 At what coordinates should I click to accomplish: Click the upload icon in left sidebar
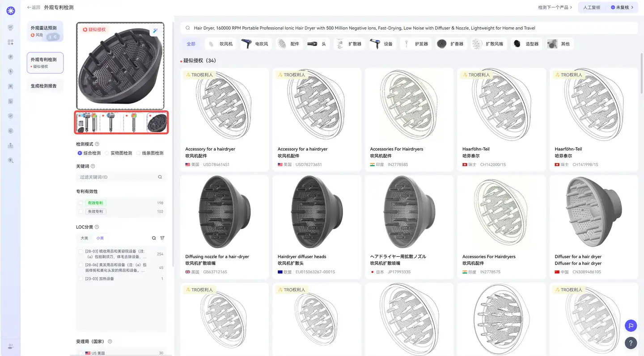point(11,145)
